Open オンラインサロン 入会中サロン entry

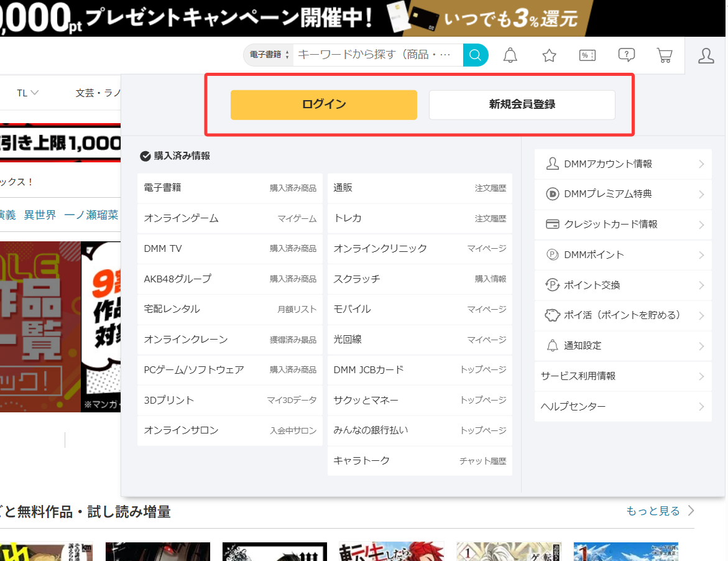click(x=230, y=430)
